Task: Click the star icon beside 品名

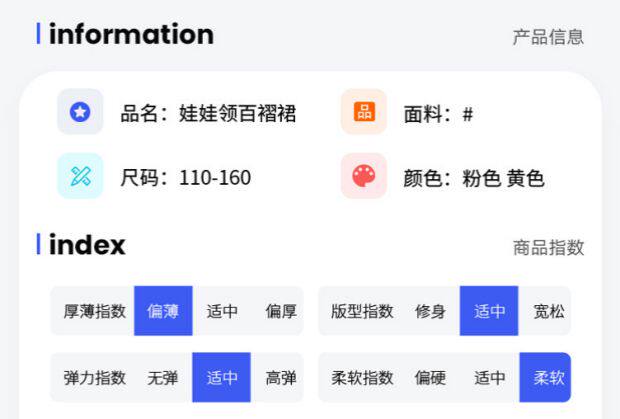Action: 80,112
